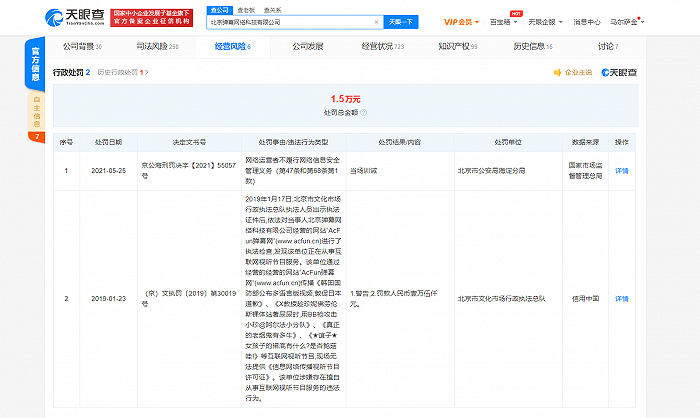Open the 公司发展 tab

point(308,46)
